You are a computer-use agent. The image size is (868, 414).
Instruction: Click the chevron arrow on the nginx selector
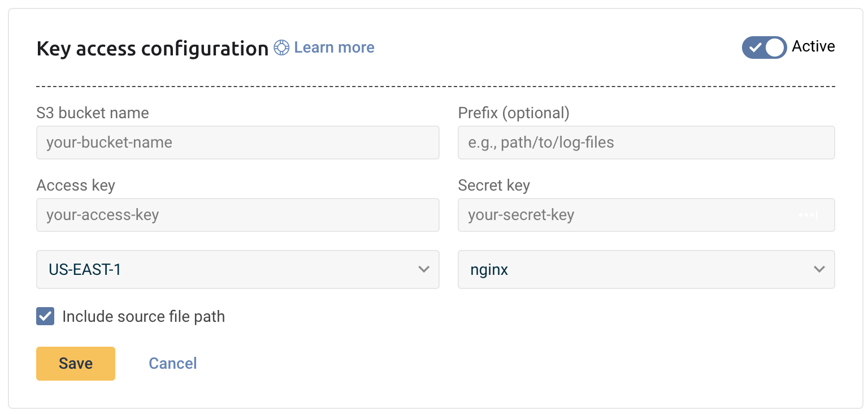click(x=819, y=270)
